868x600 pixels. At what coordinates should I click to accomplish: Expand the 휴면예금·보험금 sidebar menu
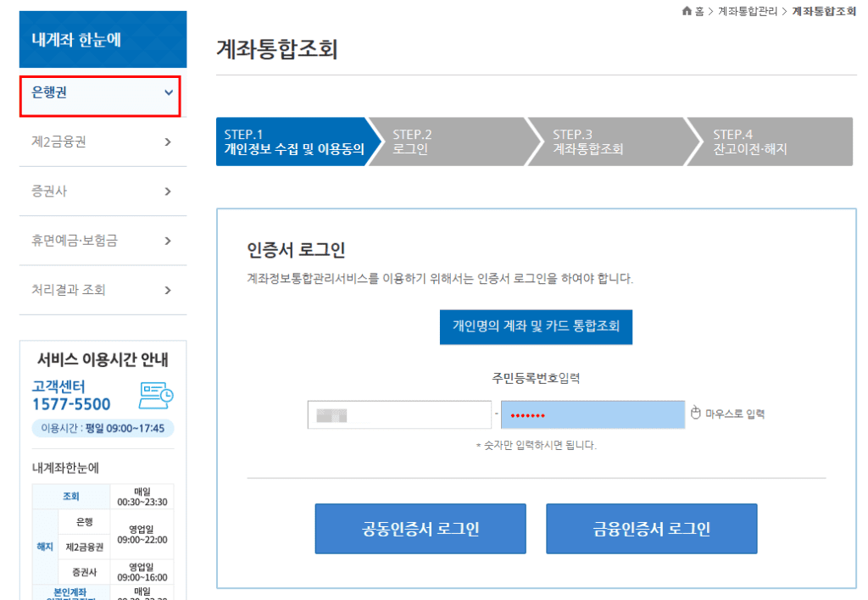pos(166,241)
